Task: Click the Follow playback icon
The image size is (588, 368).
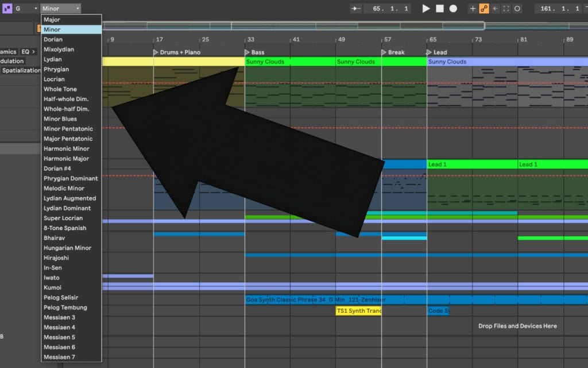Action: tap(356, 9)
